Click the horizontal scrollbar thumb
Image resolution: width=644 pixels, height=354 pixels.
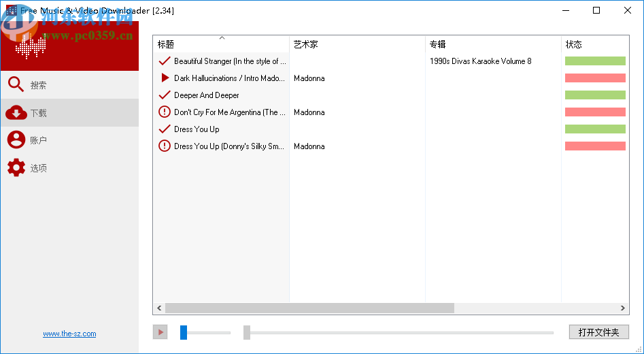pyautogui.click(x=309, y=308)
